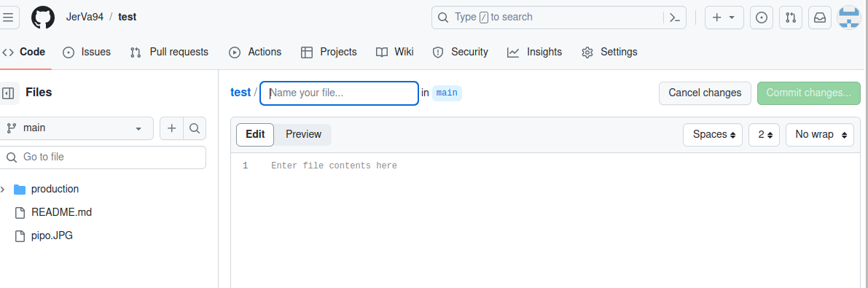Collapse the Files side panel icon
The height and width of the screenshot is (288, 868).
pos(8,93)
